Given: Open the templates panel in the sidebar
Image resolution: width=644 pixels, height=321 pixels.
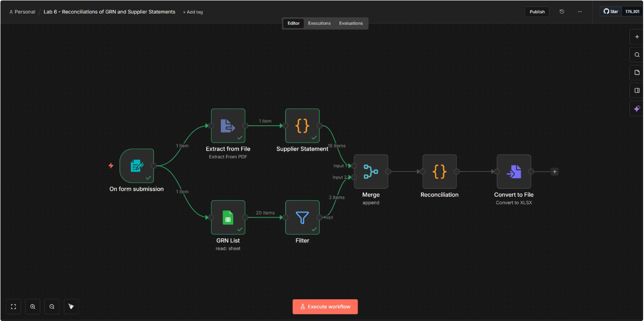Looking at the screenshot, I should 636,72.
